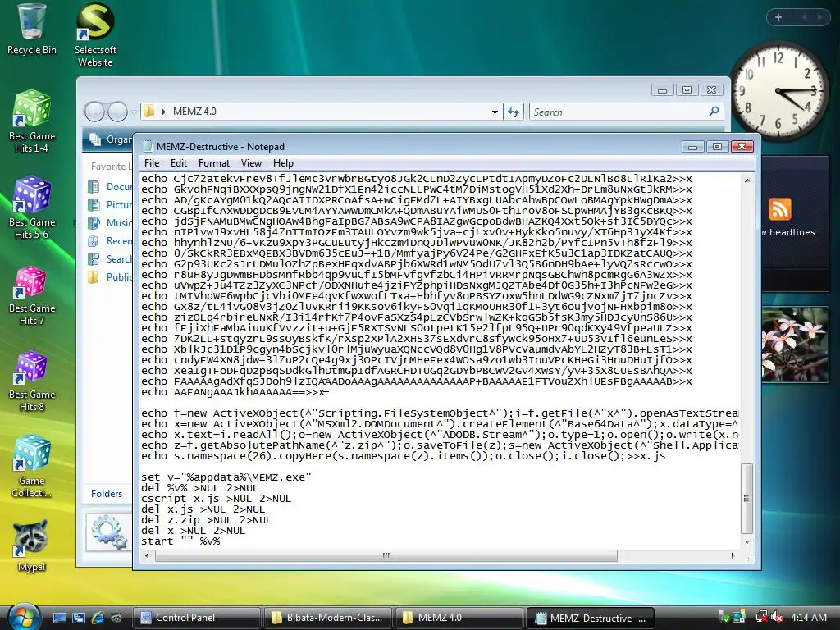Click 'set v="%appdata%\MEMZ.exe"' line
The height and width of the screenshot is (630, 840).
[x=226, y=477]
